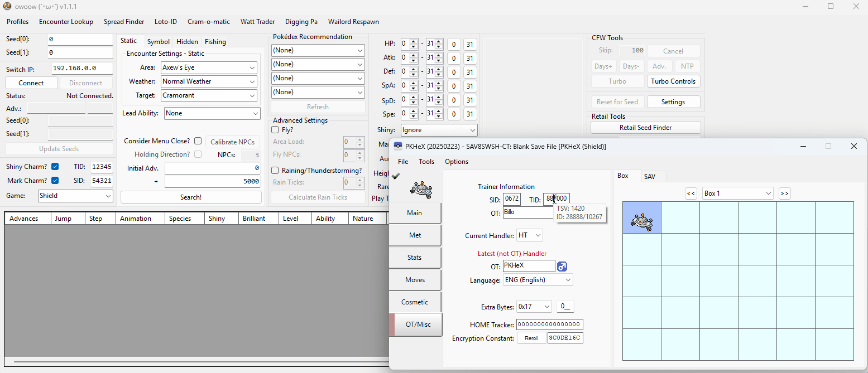This screenshot has width=868, height=373.
Task: Click PKHeX title bar app icon
Action: point(398,146)
